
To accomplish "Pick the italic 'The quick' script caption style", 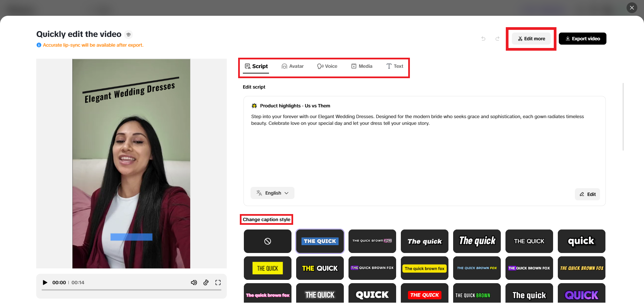I will tap(425, 241).
